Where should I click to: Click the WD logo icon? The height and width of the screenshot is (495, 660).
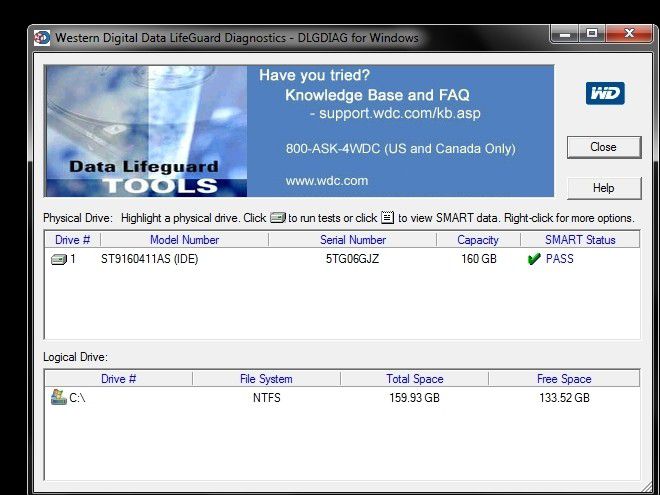point(605,93)
